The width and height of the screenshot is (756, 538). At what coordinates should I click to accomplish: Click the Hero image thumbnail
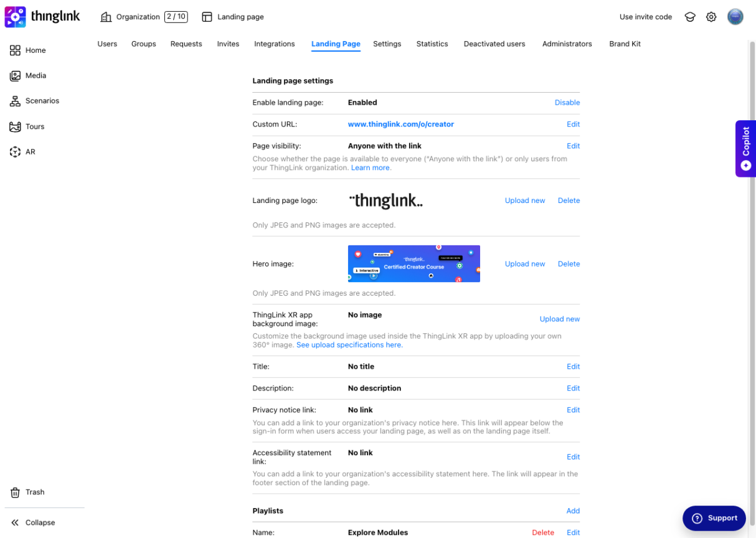413,263
